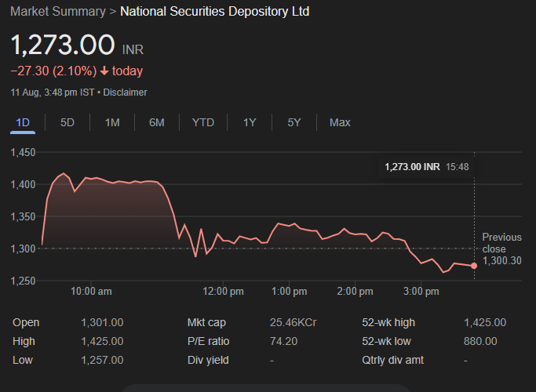Select the 1D time range tab

coord(23,122)
